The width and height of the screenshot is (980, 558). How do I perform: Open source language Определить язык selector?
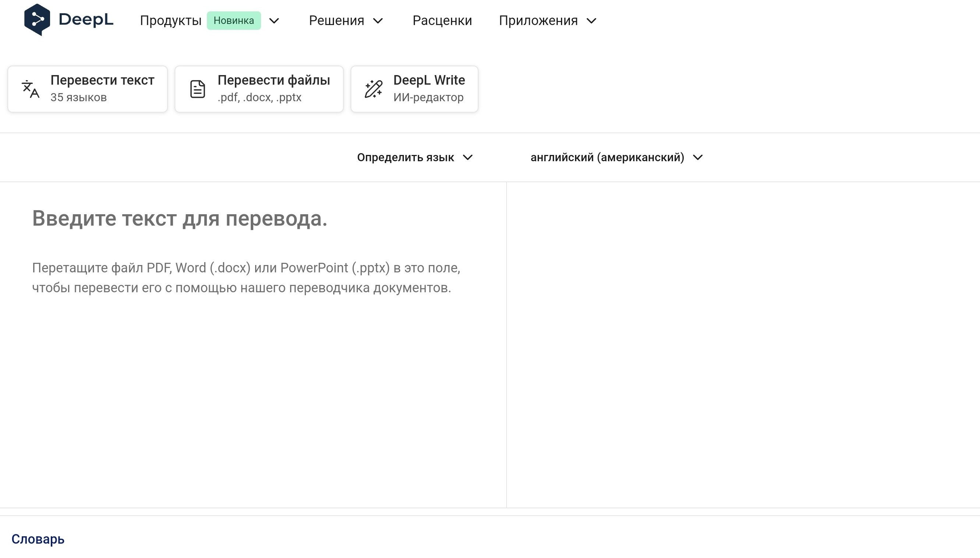coord(415,158)
